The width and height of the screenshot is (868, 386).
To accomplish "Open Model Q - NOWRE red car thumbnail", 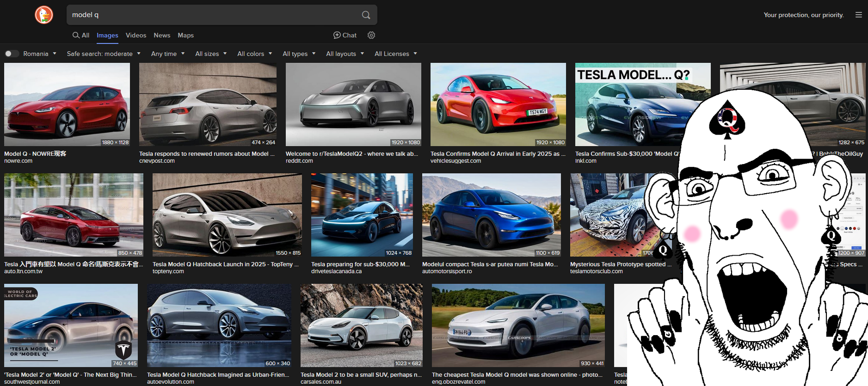I will coord(67,104).
